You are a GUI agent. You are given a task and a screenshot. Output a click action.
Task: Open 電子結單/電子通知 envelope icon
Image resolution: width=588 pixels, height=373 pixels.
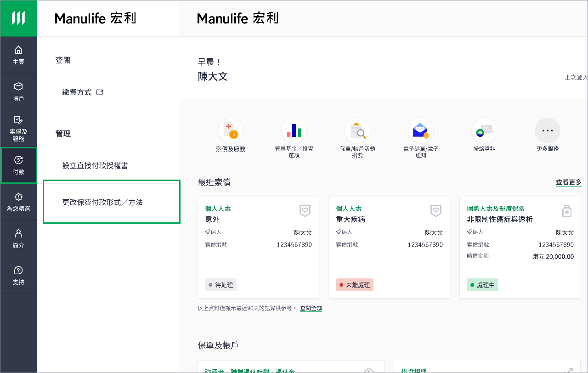421,131
